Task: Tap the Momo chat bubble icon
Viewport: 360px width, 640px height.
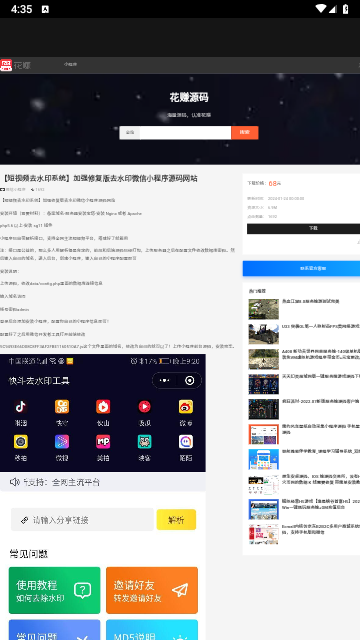Action: [x=186, y=442]
